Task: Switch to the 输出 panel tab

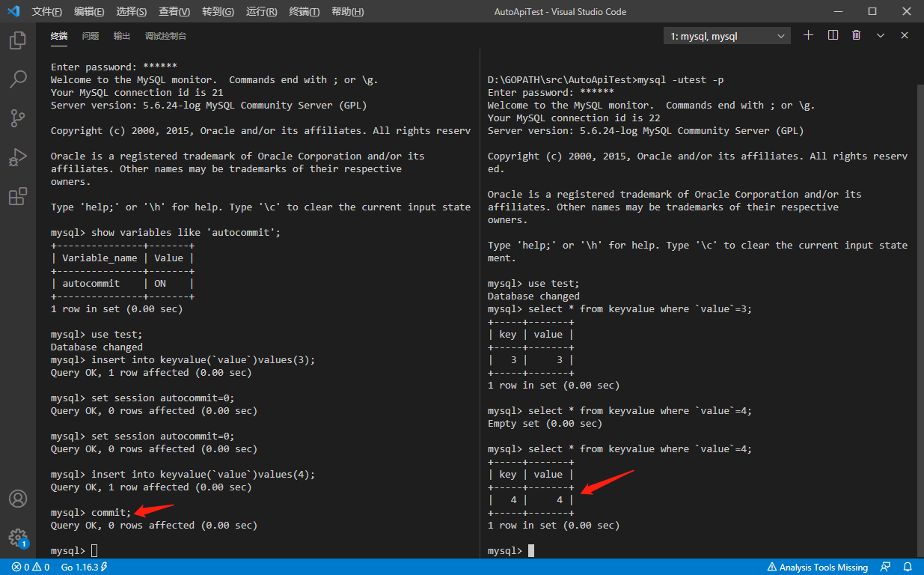Action: point(122,36)
